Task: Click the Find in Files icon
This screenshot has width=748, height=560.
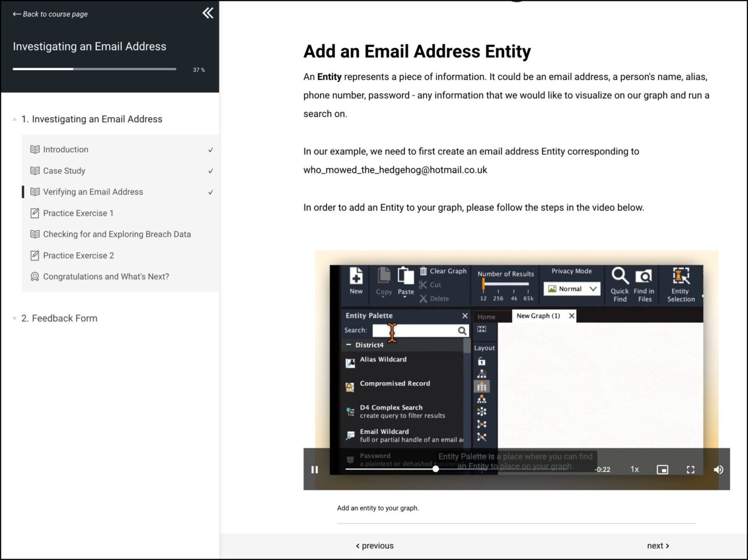Action: (644, 276)
